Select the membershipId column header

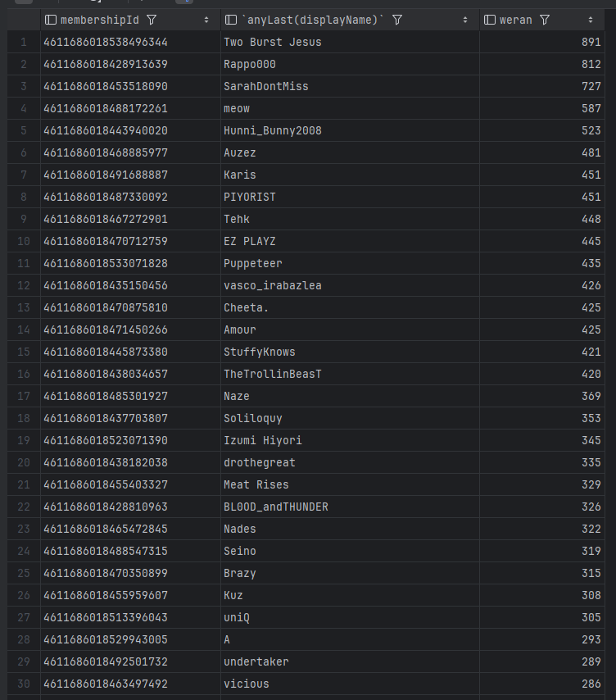point(130,20)
